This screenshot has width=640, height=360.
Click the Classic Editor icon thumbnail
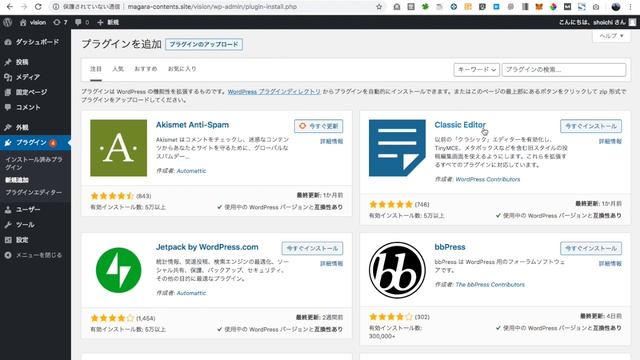[x=397, y=148]
